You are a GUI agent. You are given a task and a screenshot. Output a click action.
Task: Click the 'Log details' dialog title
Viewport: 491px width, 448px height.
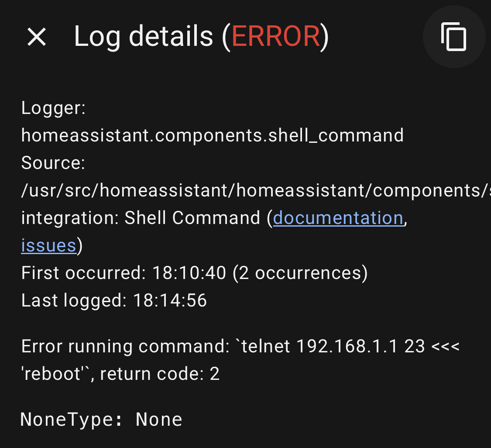[143, 36]
